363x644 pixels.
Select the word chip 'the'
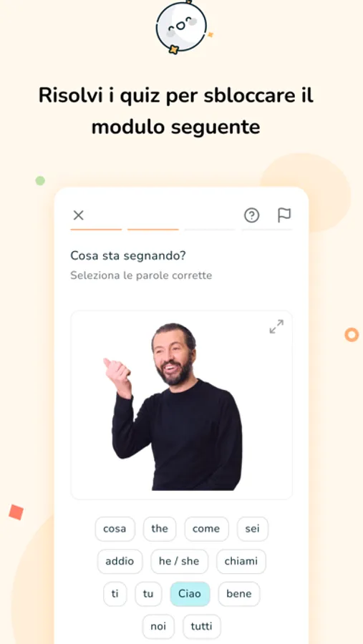click(x=160, y=529)
